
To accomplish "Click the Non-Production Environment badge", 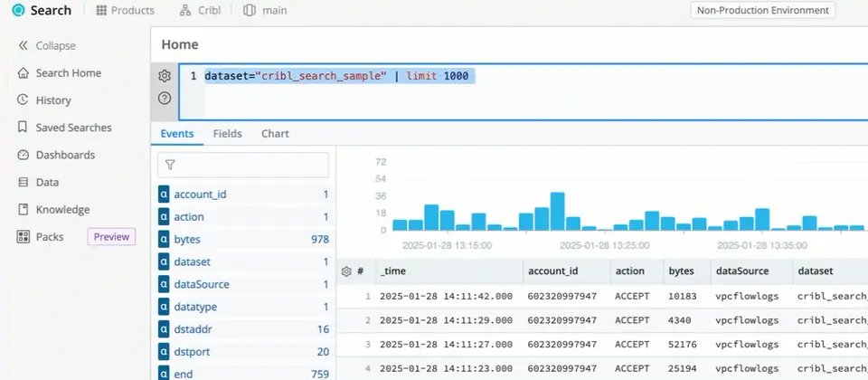I will [762, 11].
